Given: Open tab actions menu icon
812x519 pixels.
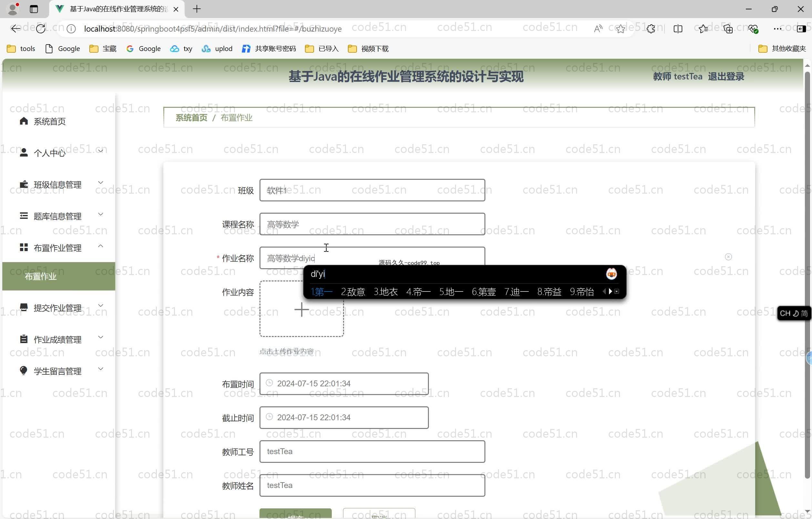Looking at the screenshot, I should pyautogui.click(x=34, y=9).
